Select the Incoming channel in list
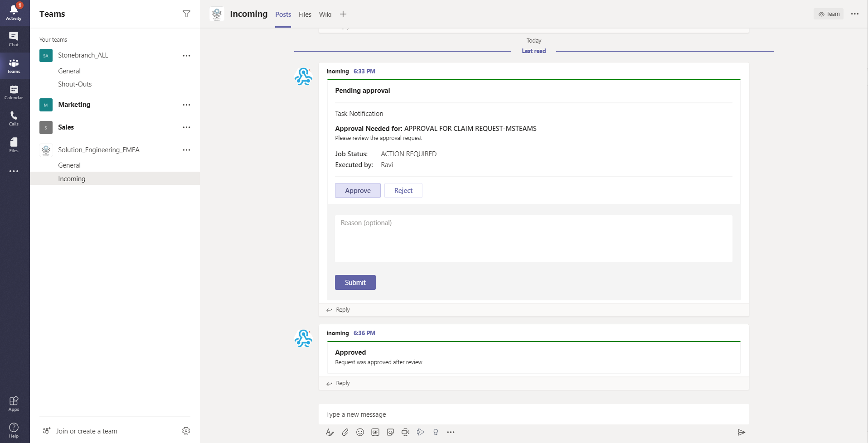Screen dimensions: 868x443 pyautogui.click(x=115, y=178)
